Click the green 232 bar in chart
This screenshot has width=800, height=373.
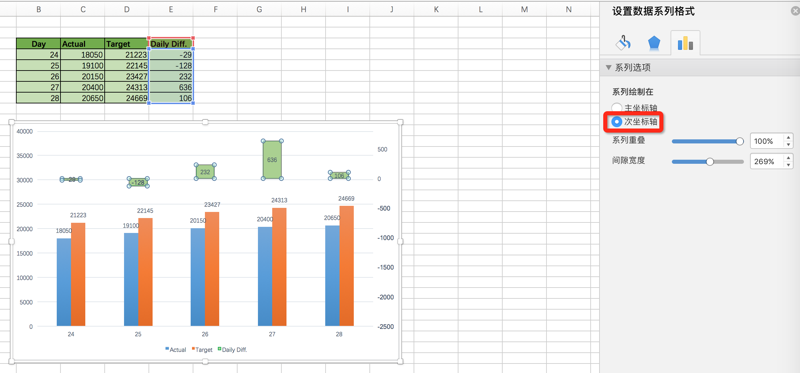coord(205,172)
